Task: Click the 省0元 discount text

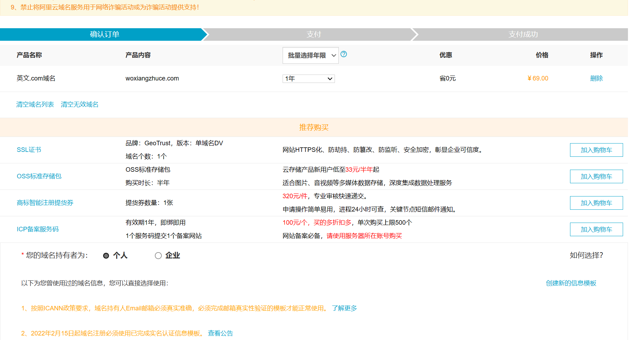Action: [x=448, y=78]
